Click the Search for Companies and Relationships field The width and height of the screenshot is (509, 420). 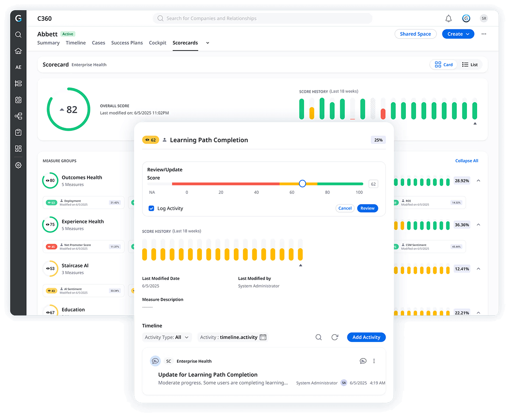point(263,18)
